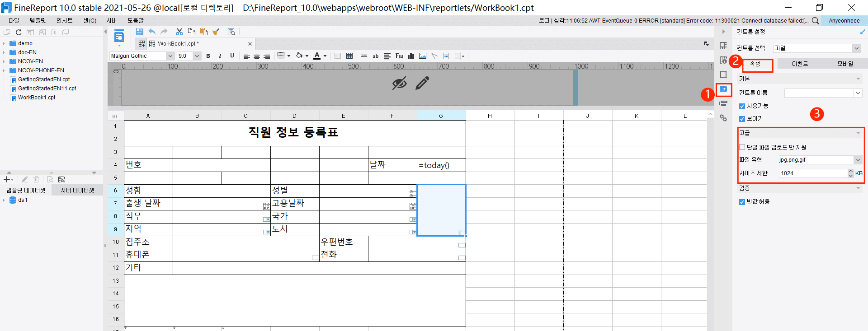Screen dimensions: 868x331
Task: Select the 템플릿 데이터셋 tab
Action: [26, 191]
